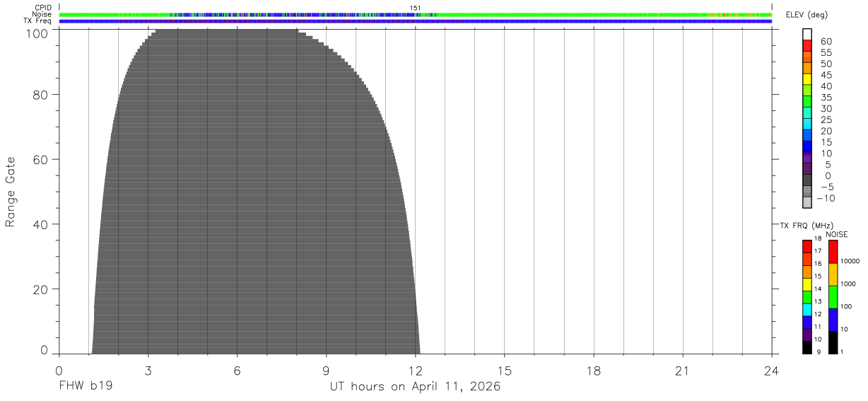Pick the yellow segment of TX FRQ colorbar
Image resolution: width=868 pixels, height=401 pixels.
(807, 284)
